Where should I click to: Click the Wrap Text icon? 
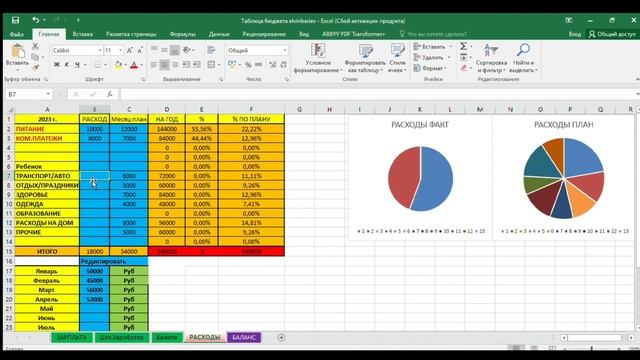[211, 50]
